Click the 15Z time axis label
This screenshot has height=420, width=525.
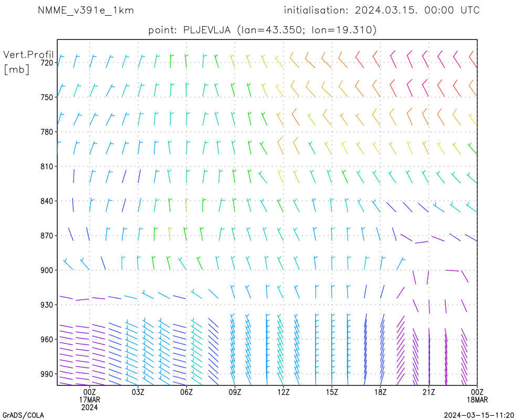click(x=332, y=392)
